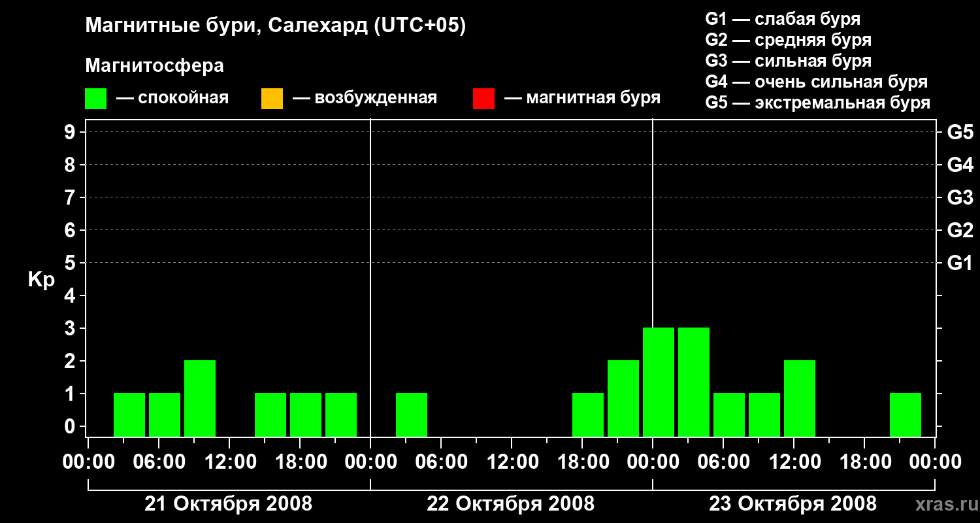
Task: Click the 'Kp' axis title
Action: pyautogui.click(x=41, y=280)
